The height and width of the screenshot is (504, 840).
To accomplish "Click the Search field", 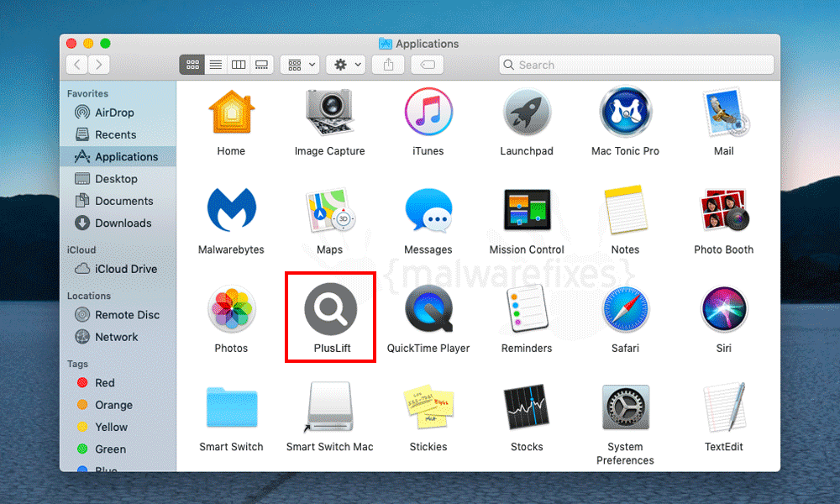I will pos(637,65).
